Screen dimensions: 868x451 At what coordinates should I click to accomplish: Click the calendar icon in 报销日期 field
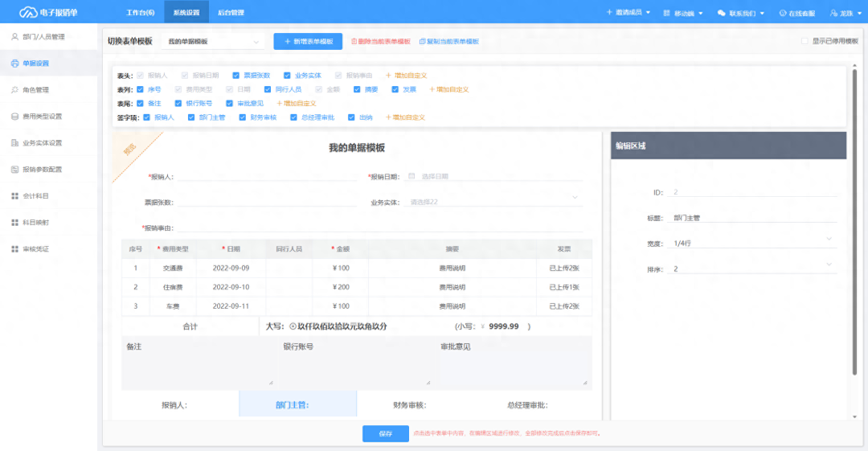pos(411,176)
